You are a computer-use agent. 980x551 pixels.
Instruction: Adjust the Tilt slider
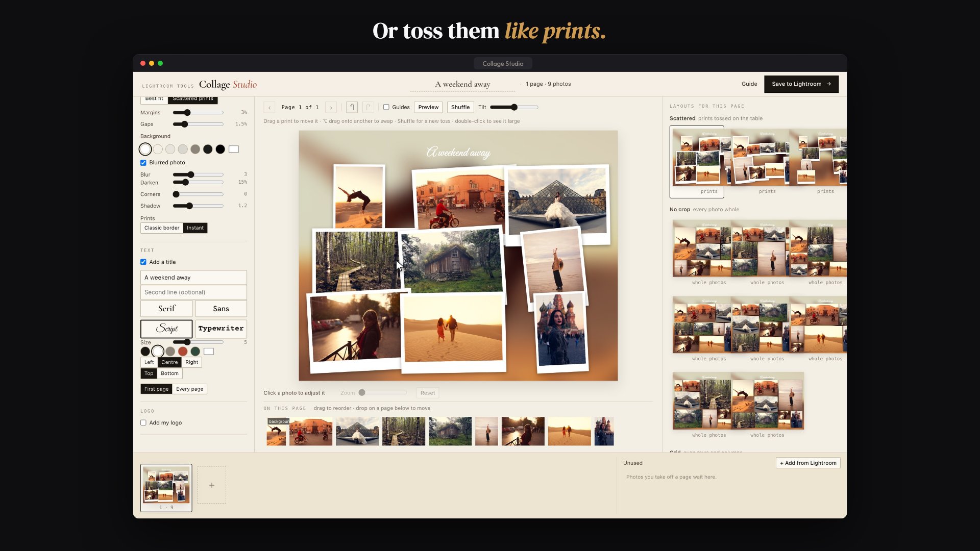pyautogui.click(x=514, y=107)
